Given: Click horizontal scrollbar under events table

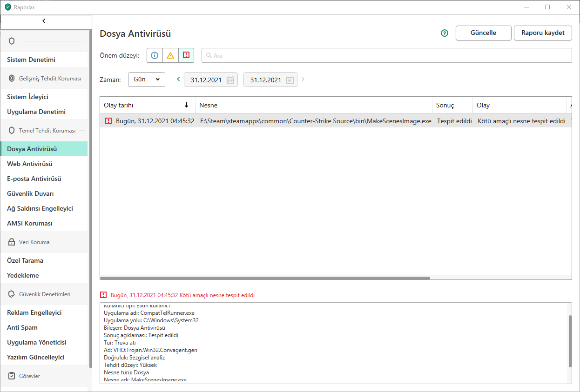Looking at the screenshot, I should [265, 278].
